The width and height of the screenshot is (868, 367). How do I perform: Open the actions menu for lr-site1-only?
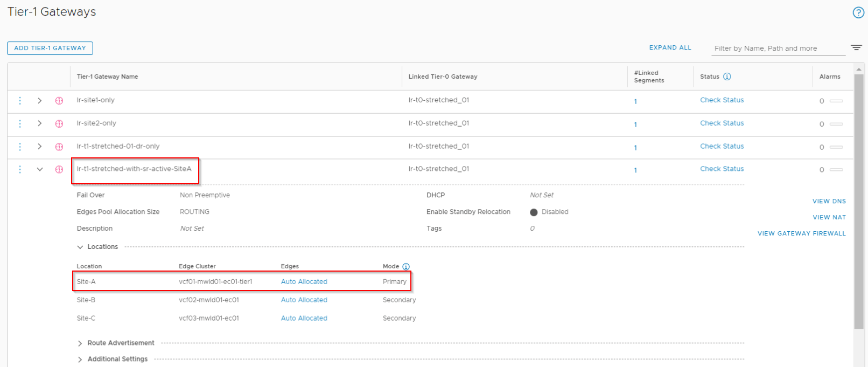[x=20, y=101]
